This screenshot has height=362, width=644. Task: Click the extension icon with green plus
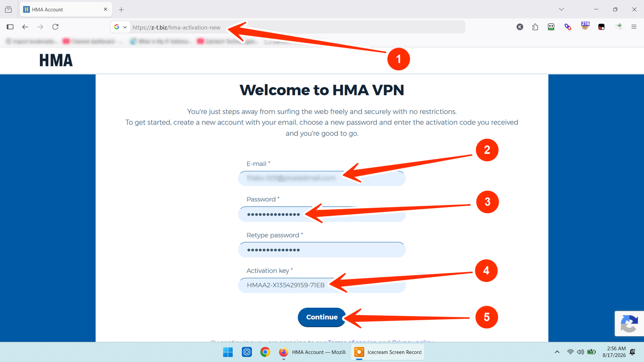click(x=619, y=27)
